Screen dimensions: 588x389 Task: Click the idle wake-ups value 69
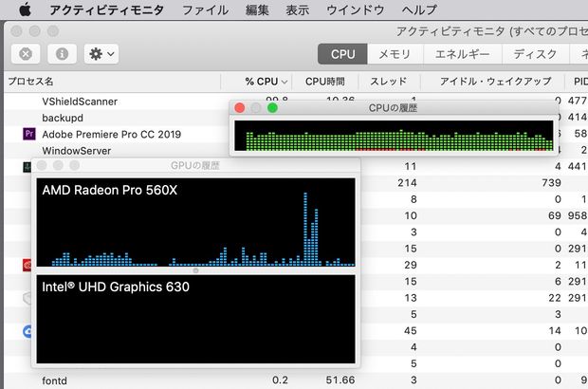[x=554, y=215]
